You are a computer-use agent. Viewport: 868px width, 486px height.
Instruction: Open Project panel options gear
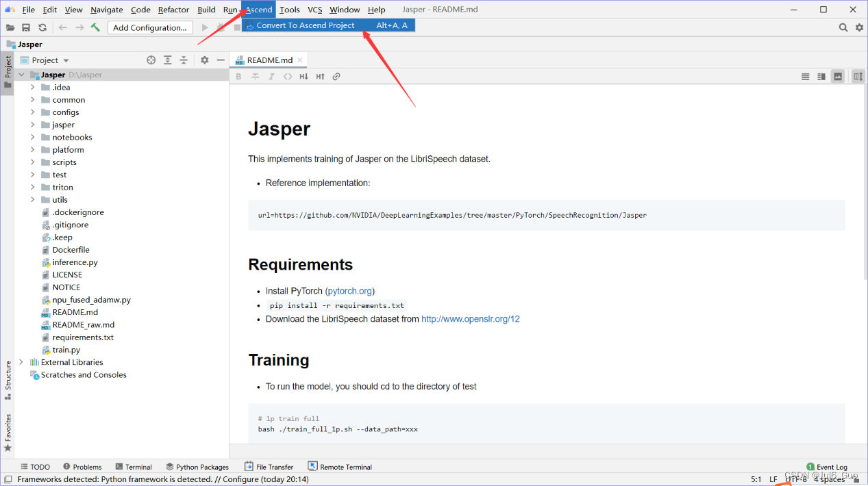[204, 60]
